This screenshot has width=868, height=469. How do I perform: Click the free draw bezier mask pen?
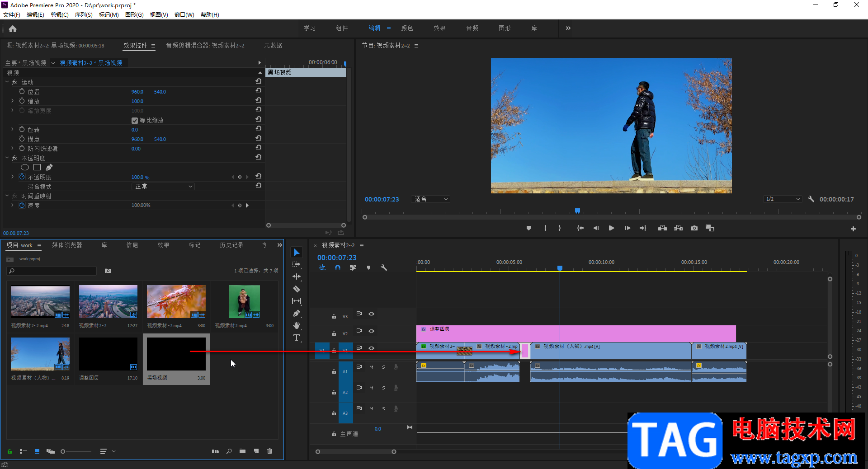click(49, 168)
